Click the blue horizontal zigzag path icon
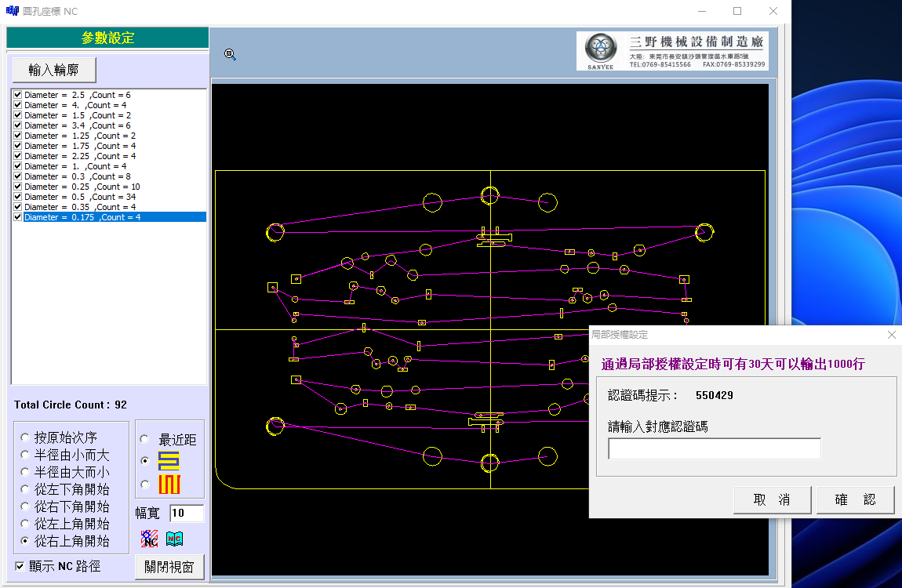The width and height of the screenshot is (902, 588). pos(169,461)
